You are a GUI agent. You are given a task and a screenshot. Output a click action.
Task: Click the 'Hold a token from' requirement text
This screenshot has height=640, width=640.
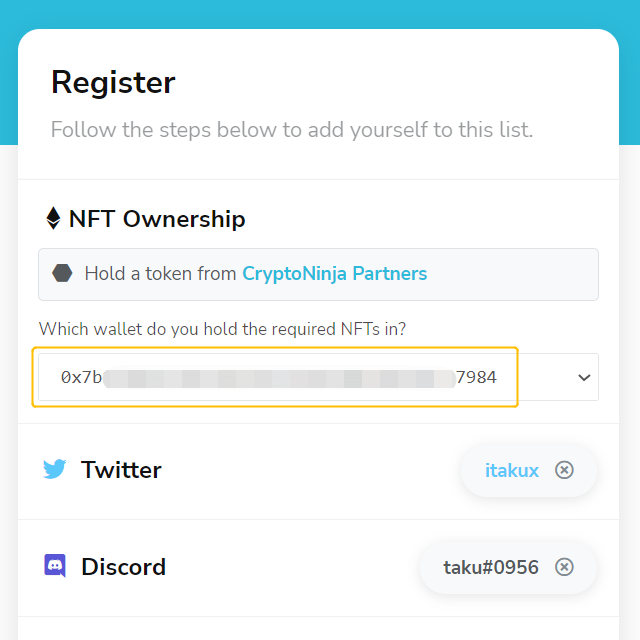coord(160,273)
